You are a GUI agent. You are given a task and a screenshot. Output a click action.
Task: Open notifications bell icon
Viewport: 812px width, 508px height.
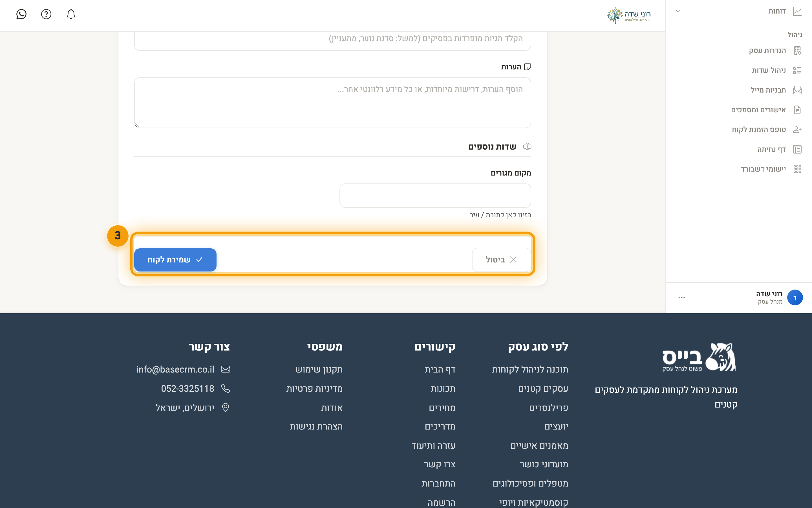tap(71, 14)
